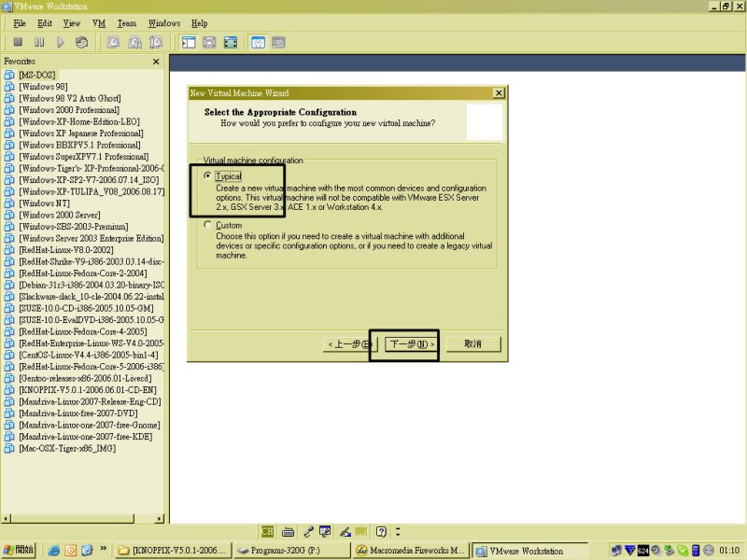
Task: Click Favorites scrollbar left arrow
Action: click(x=6, y=519)
